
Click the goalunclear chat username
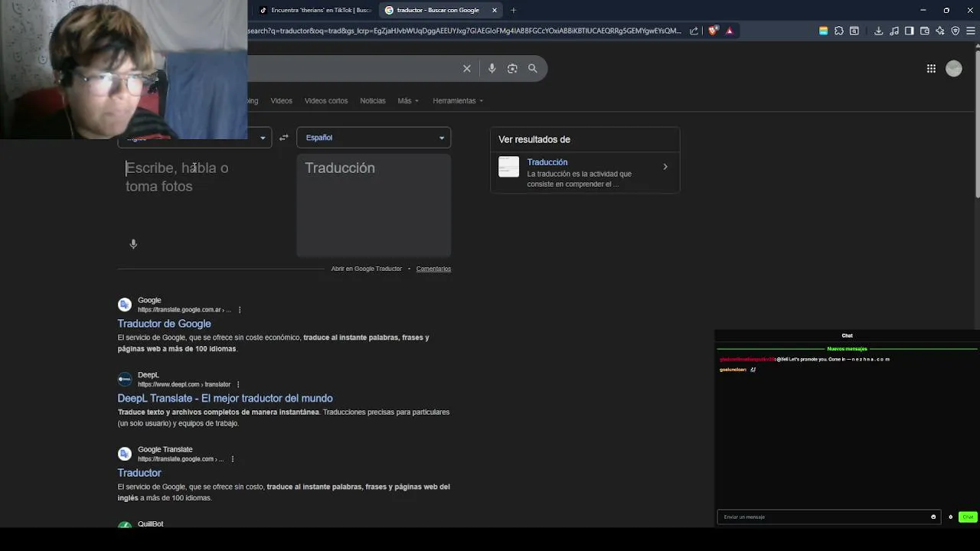(732, 370)
